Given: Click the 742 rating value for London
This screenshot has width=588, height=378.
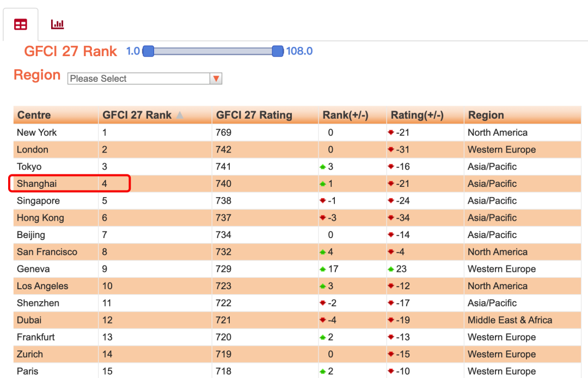Looking at the screenshot, I should coord(224,150).
